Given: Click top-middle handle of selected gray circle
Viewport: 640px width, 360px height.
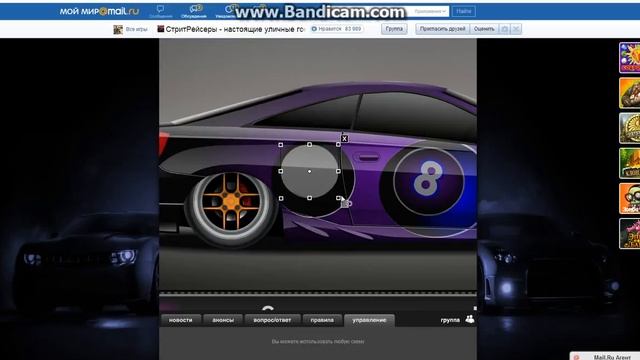Looking at the screenshot, I should (x=309, y=145).
